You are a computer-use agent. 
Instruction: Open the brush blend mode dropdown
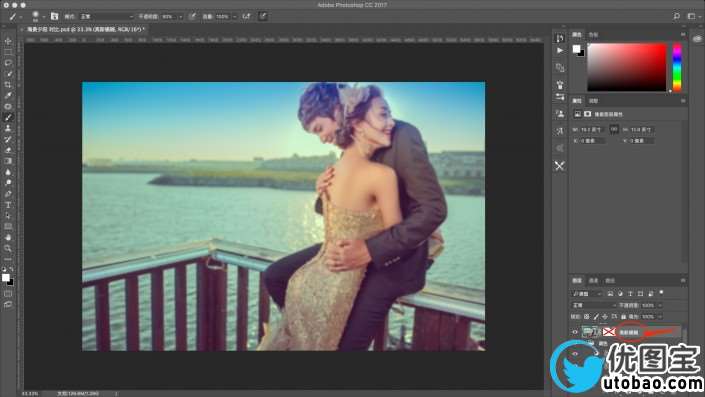[107, 17]
